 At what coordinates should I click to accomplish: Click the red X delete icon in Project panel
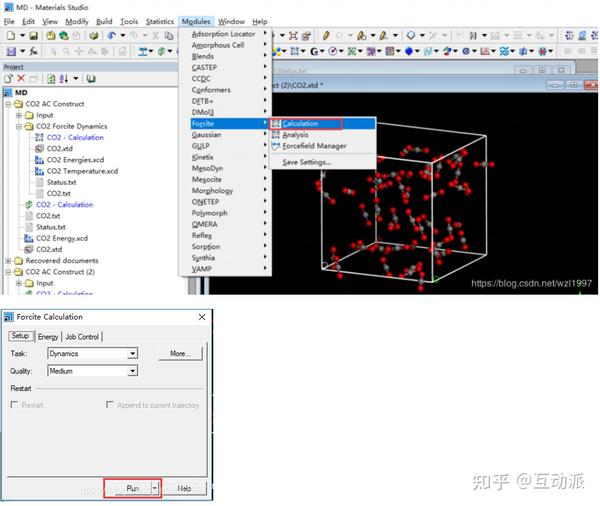point(21,78)
